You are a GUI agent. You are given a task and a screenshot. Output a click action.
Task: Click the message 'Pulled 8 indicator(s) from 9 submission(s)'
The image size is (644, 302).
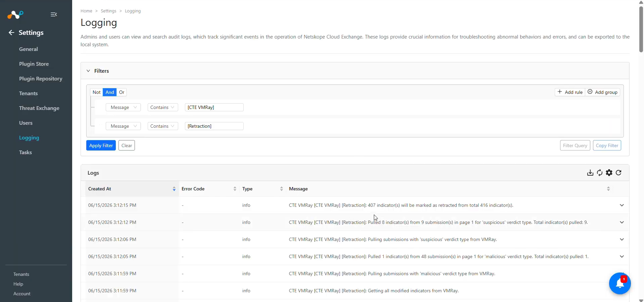pos(438,222)
